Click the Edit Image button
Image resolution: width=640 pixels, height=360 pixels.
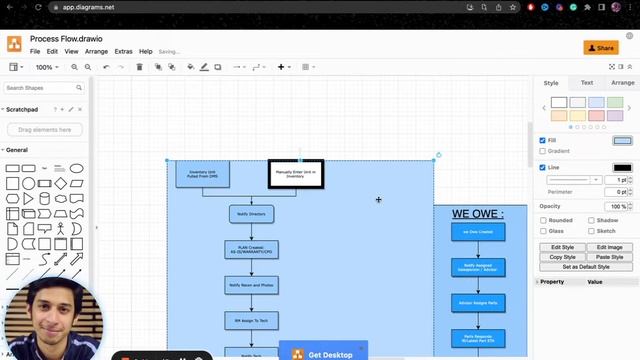click(609, 247)
